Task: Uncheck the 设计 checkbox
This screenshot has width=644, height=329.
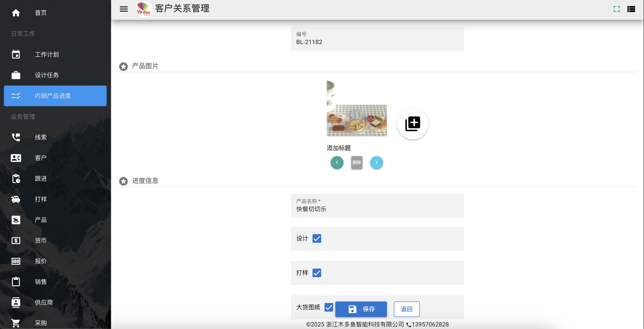Action: [317, 238]
